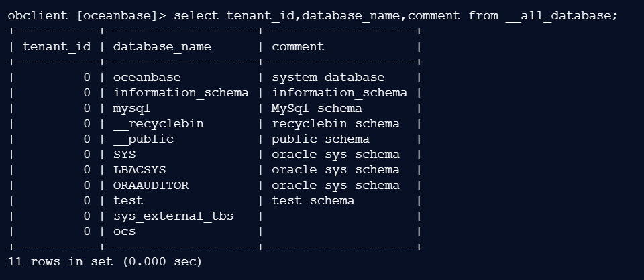The height and width of the screenshot is (280, 644).
Task: Select the ocs database name
Action: (124, 231)
